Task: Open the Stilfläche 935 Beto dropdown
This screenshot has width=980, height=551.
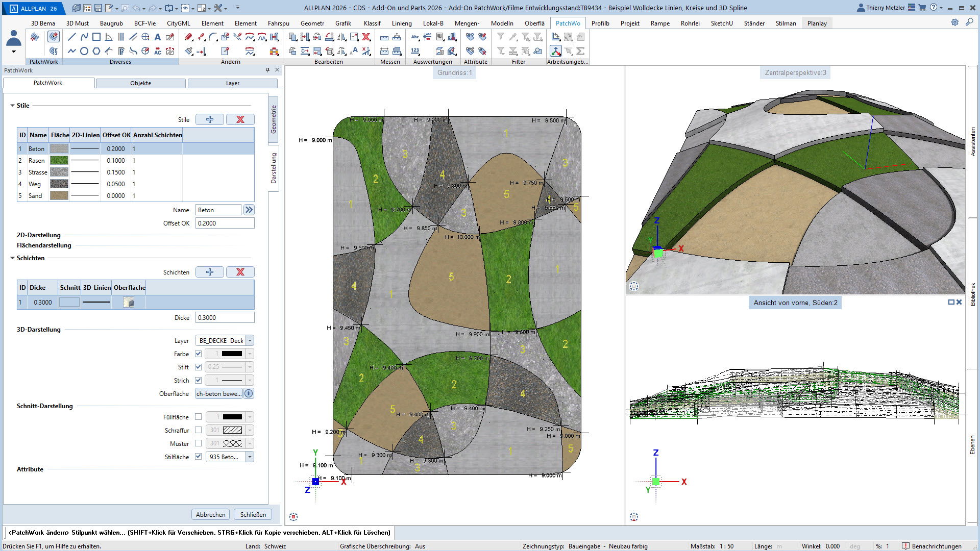Action: pyautogui.click(x=250, y=457)
